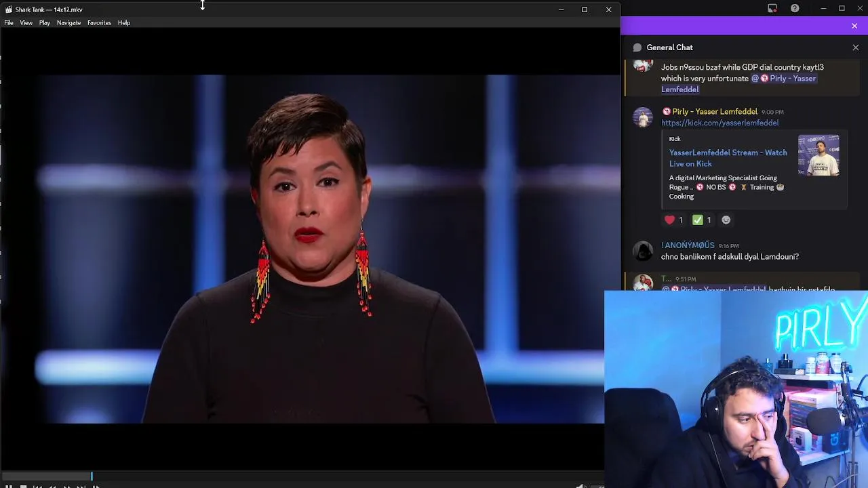This screenshot has height=488, width=868.
Task: Open the Favorites menu
Action: click(99, 23)
